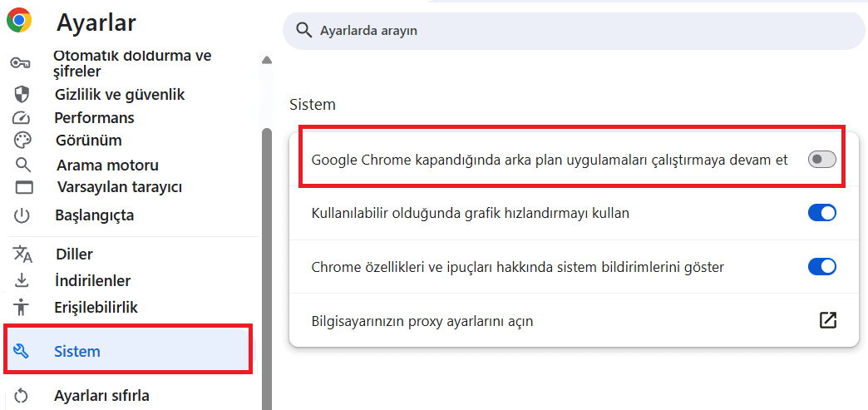Click the text Kullanılabilir olduğunda grafik hızlandırmayı kullan

(x=471, y=213)
